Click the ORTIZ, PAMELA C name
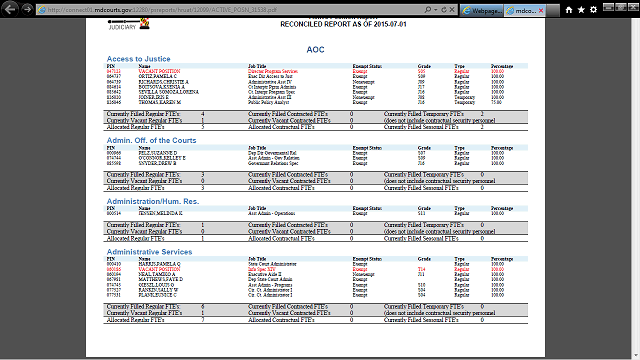 [158, 76]
